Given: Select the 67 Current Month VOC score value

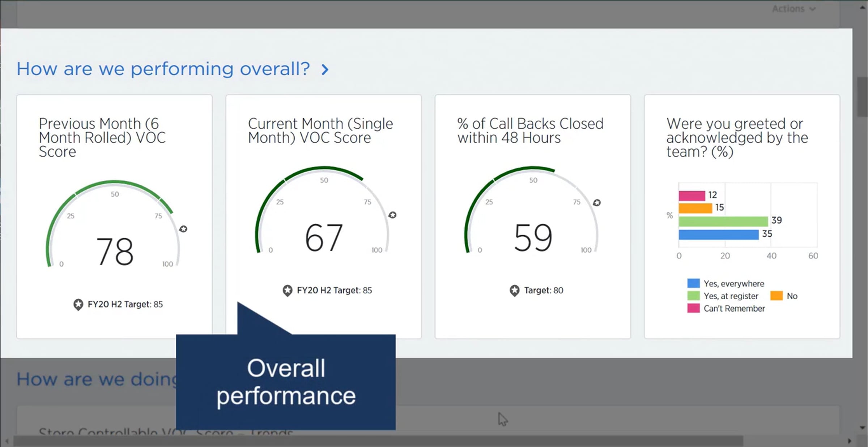Looking at the screenshot, I should click(324, 237).
